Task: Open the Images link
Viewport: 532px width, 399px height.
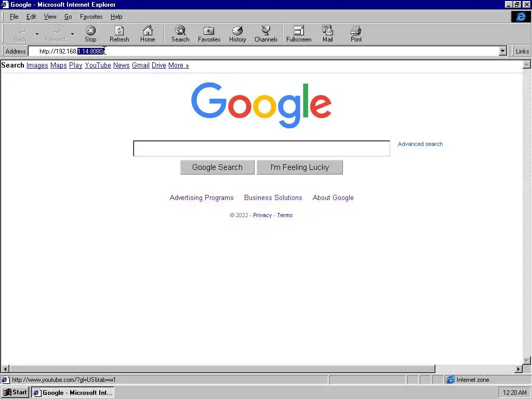Action: click(37, 65)
